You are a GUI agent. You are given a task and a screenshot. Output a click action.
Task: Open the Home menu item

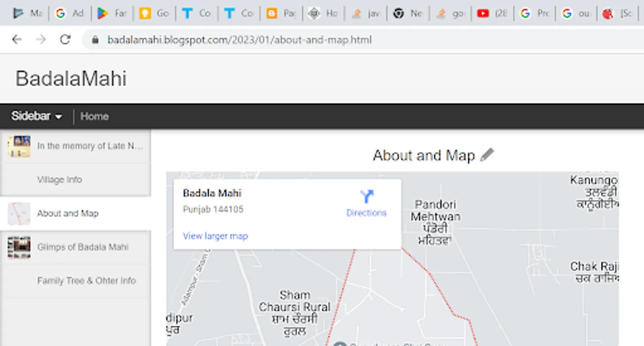(95, 116)
